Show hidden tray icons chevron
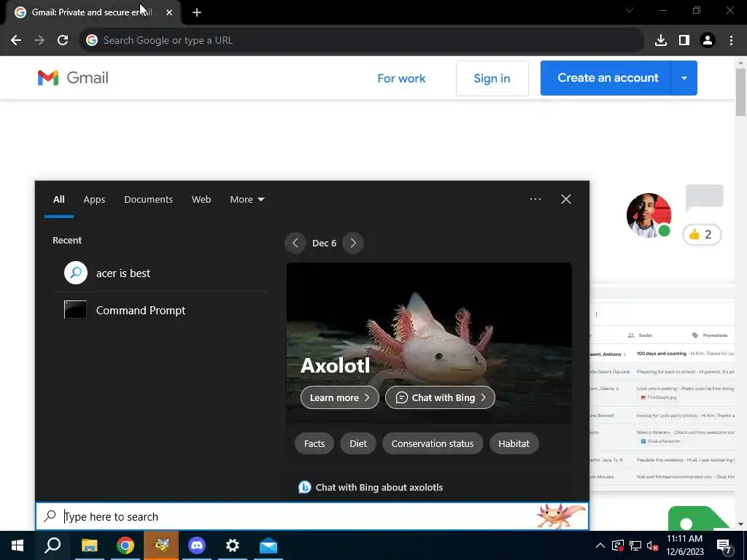Screen dimensions: 747x560 pyautogui.click(x=600, y=545)
